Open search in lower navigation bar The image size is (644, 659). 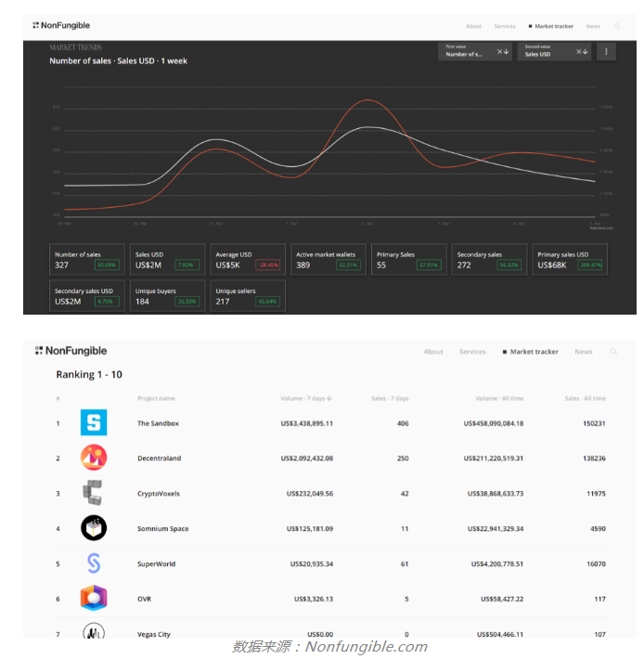(x=613, y=352)
